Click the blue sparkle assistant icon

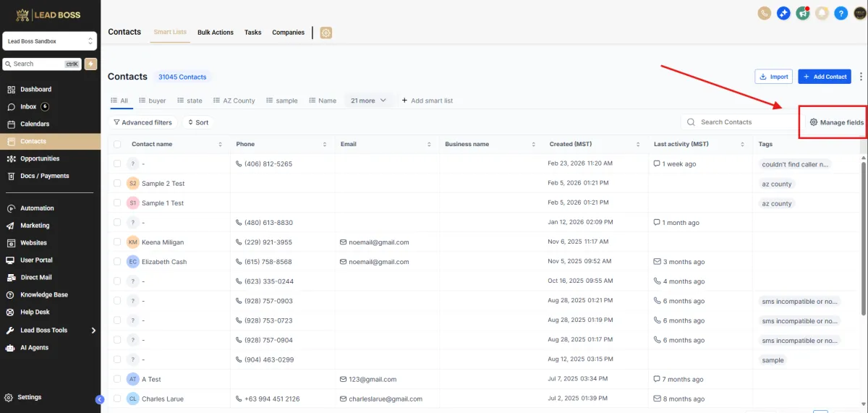coord(783,13)
